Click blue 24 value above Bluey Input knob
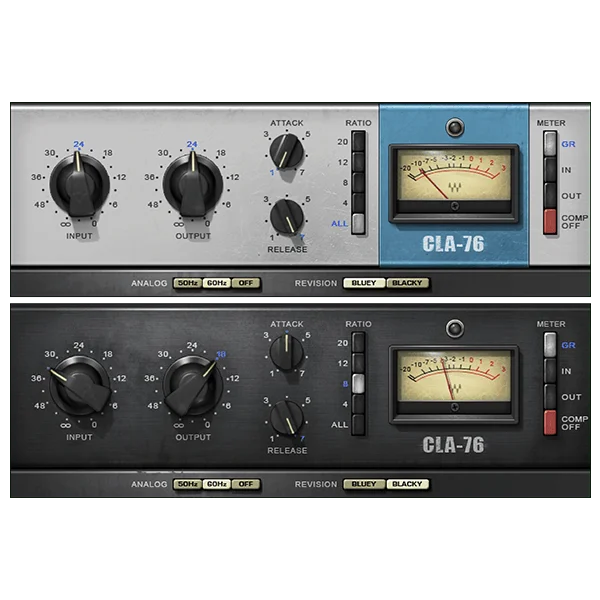Image resolution: width=600 pixels, height=600 pixels. 78,144
